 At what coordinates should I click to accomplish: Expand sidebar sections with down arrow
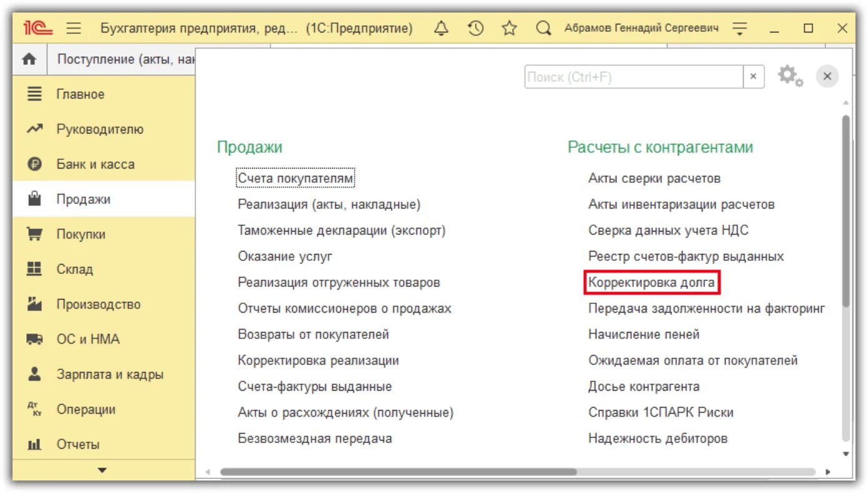pyautogui.click(x=103, y=471)
